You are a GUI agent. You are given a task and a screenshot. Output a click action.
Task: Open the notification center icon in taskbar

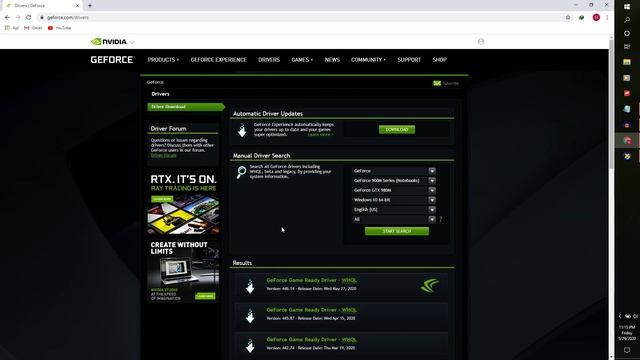point(627,350)
